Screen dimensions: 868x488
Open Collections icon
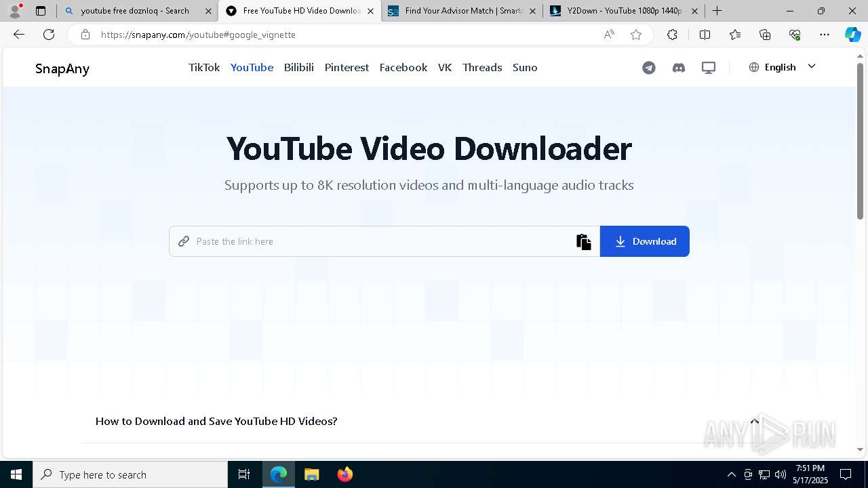pos(765,35)
